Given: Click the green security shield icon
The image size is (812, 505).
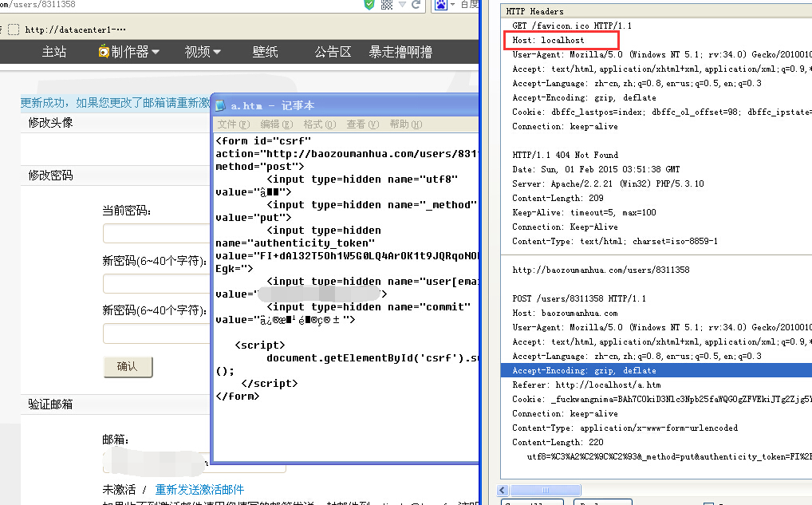Looking at the screenshot, I should [369, 5].
